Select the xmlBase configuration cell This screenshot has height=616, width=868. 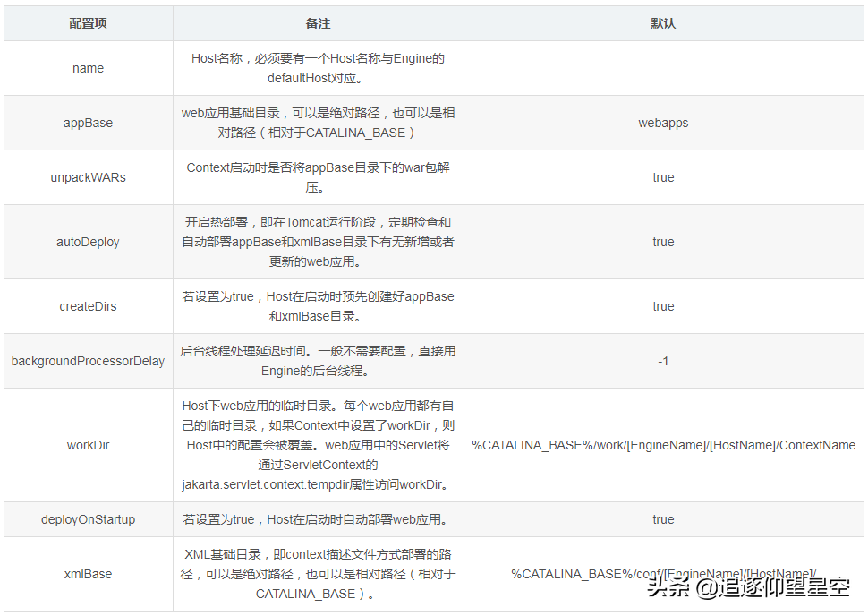pos(88,574)
